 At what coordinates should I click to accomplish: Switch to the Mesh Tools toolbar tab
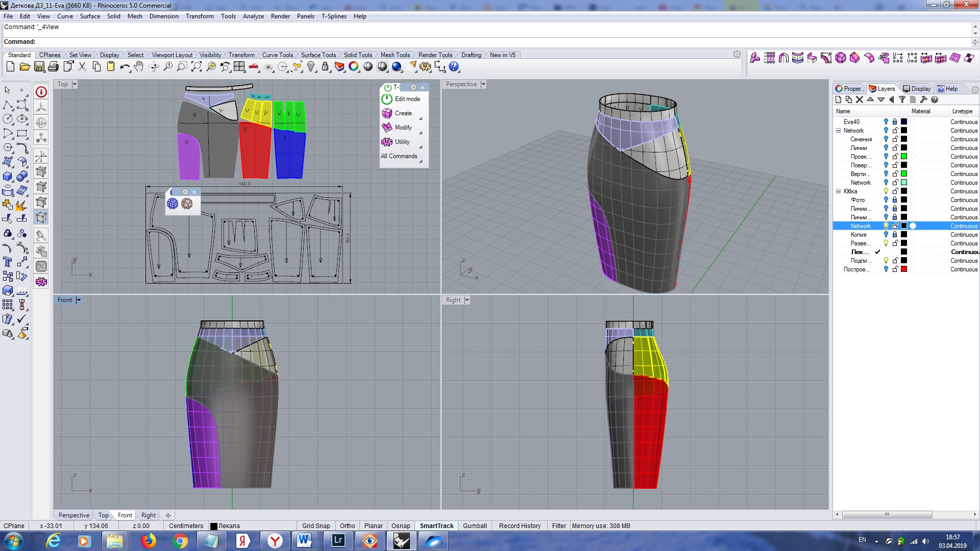point(395,55)
